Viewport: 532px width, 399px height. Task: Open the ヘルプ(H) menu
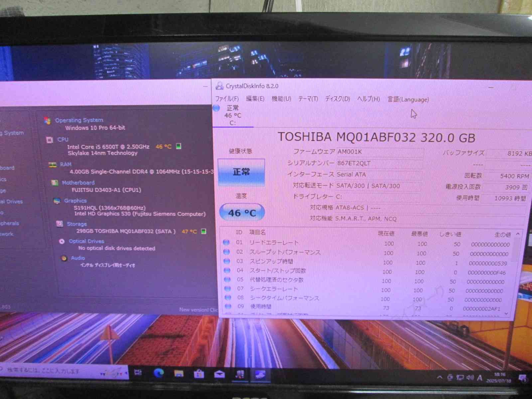tap(368, 99)
